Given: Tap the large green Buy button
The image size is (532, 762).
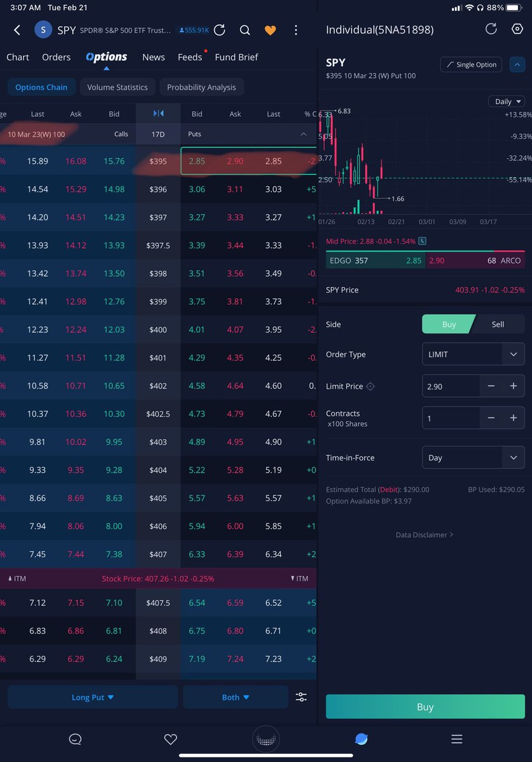Looking at the screenshot, I should 425,707.
